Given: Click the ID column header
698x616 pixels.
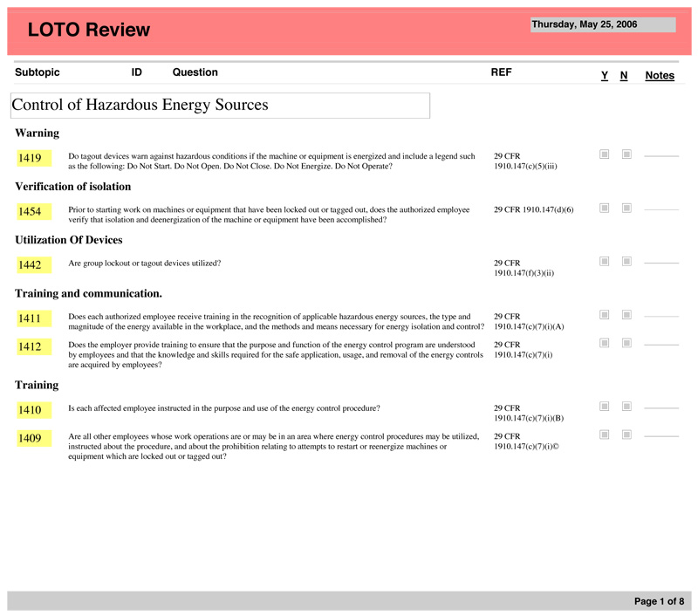Looking at the screenshot, I should point(137,72).
